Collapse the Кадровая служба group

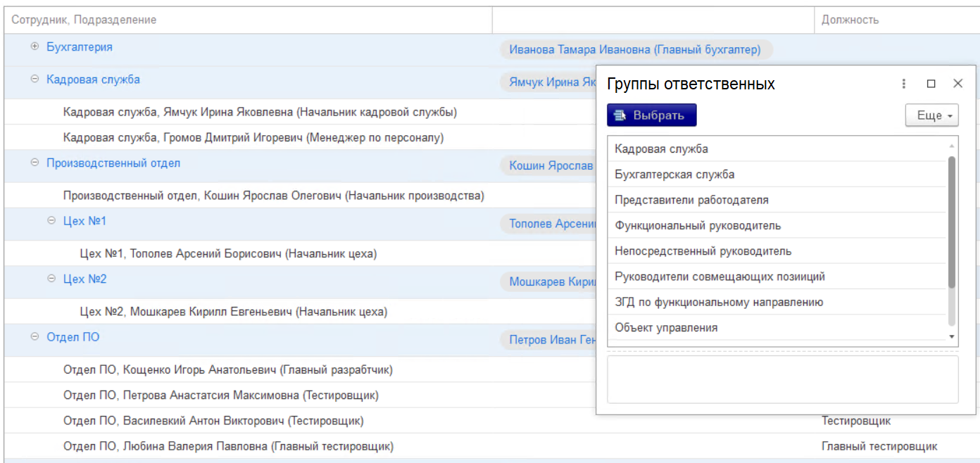pyautogui.click(x=34, y=80)
